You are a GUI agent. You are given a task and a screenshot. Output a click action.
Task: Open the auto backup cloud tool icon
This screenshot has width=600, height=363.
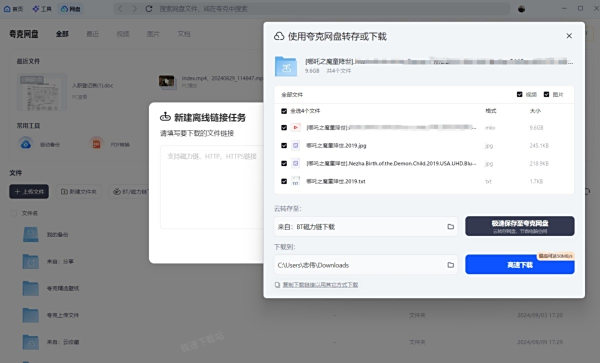tap(26, 144)
